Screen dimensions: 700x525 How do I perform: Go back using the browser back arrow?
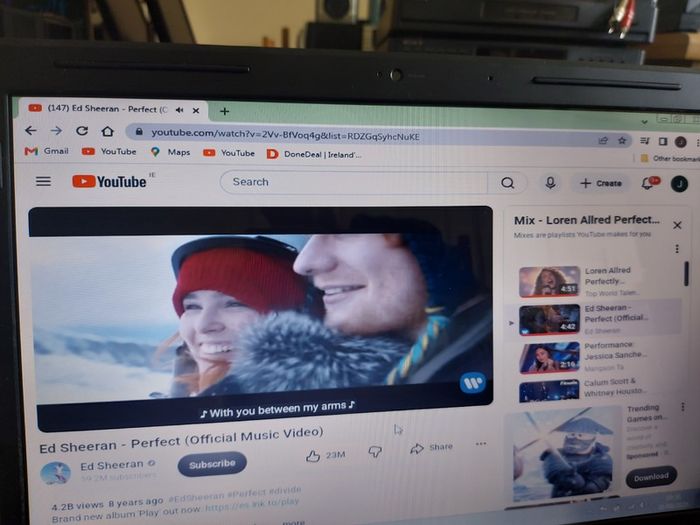tap(31, 130)
